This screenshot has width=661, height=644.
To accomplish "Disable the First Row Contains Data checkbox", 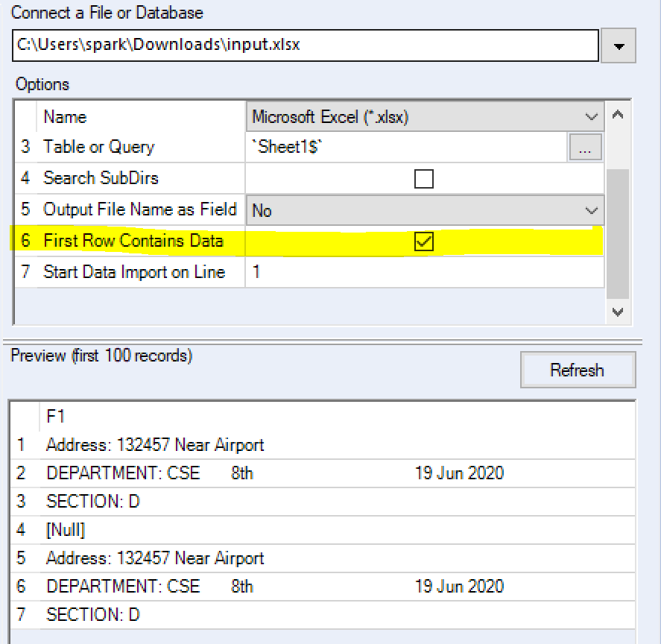I will click(x=424, y=241).
